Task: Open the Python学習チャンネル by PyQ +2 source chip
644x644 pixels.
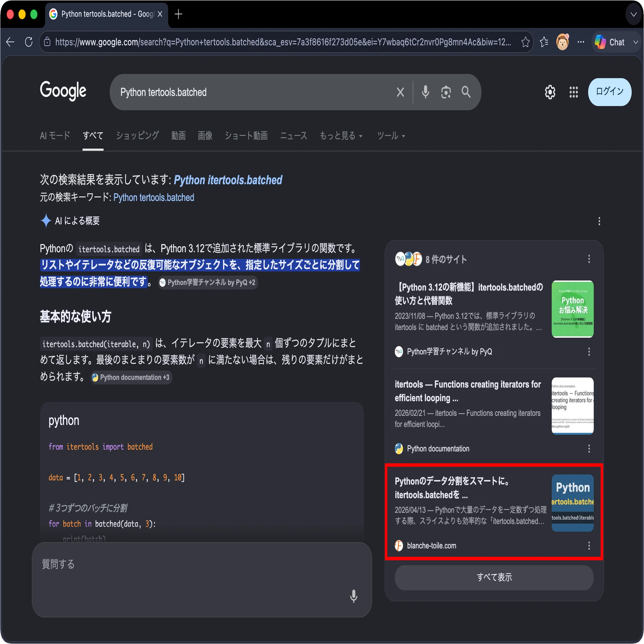Action: click(x=208, y=282)
